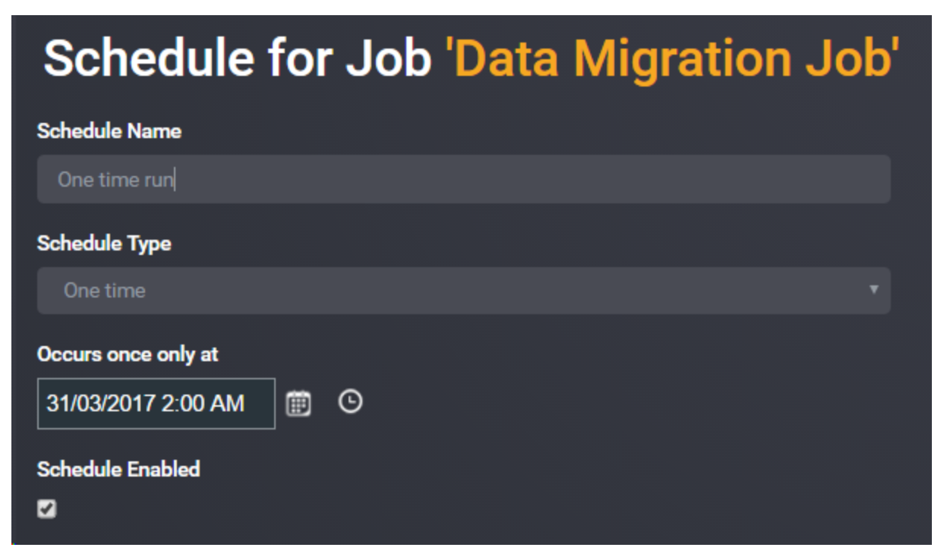Focus the Schedule Name input field
This screenshot has height=560, width=944.
(x=463, y=179)
